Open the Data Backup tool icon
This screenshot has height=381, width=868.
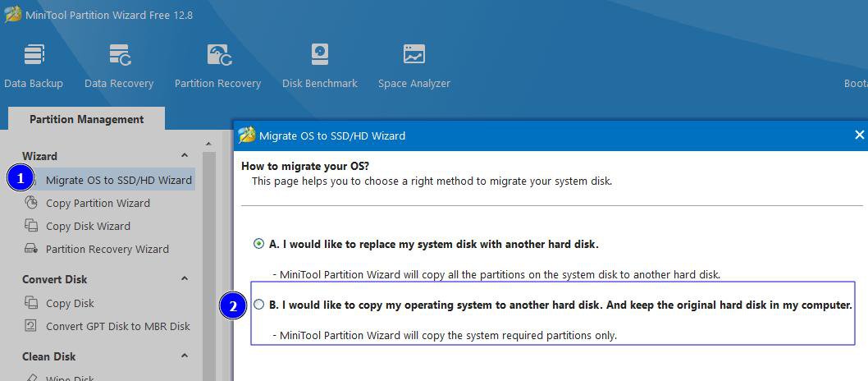34,55
